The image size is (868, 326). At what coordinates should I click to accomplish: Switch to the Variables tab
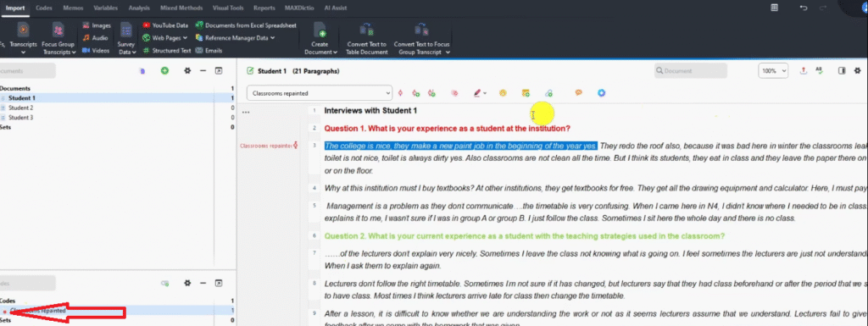105,8
